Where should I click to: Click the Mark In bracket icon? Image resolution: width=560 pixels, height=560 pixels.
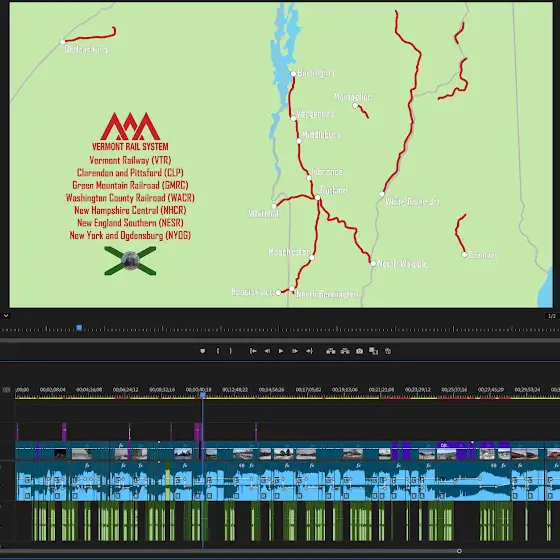[218, 351]
